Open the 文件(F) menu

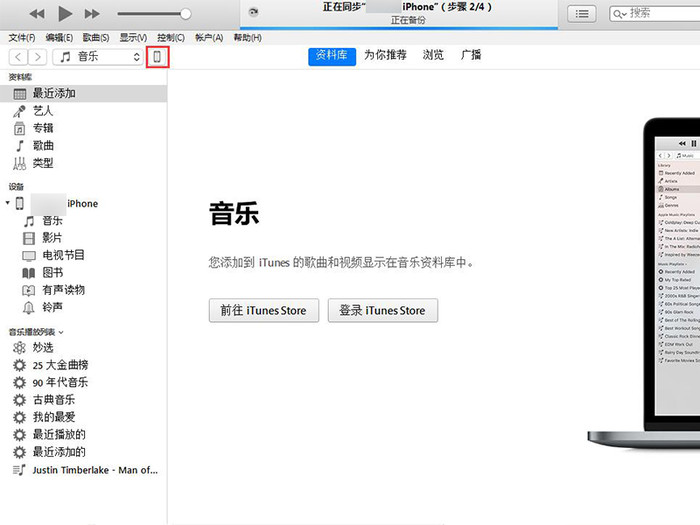point(21,38)
